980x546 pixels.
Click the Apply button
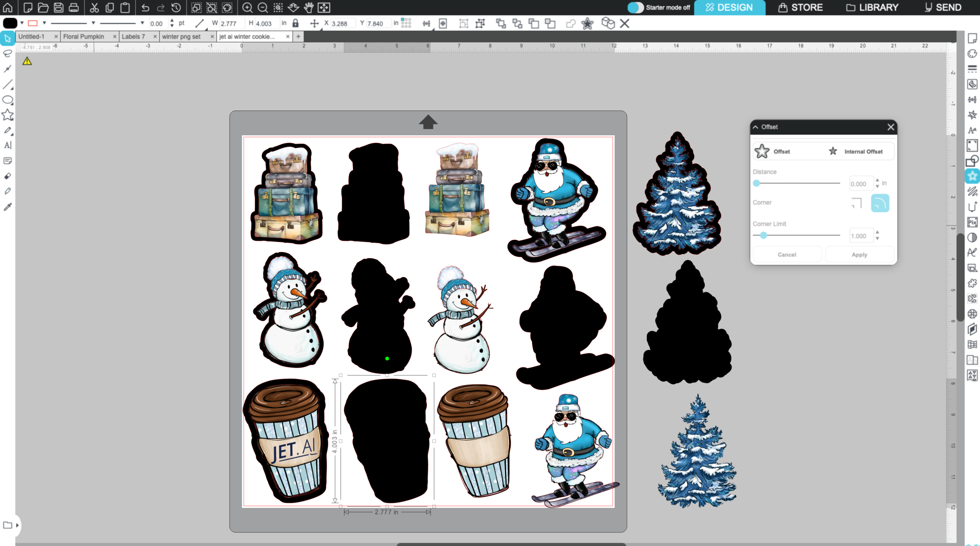[x=859, y=254]
